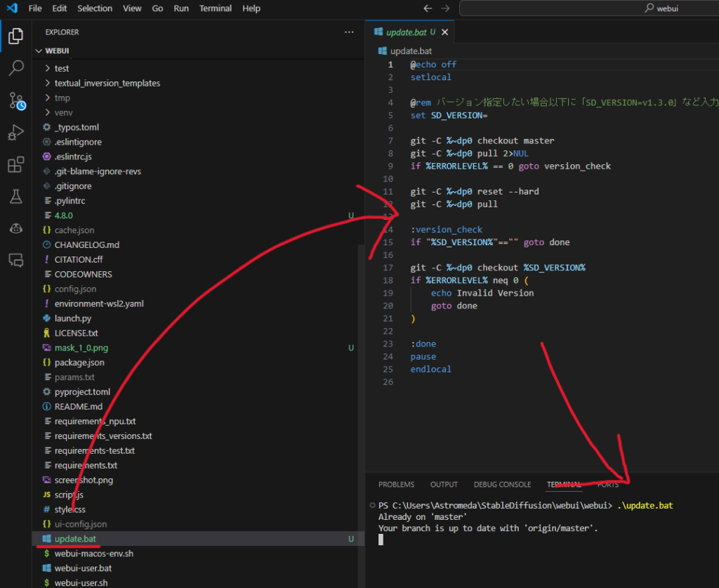Viewport: 719px width, 588px height.
Task: Open CITATION.cff file
Action: (x=198, y=260)
